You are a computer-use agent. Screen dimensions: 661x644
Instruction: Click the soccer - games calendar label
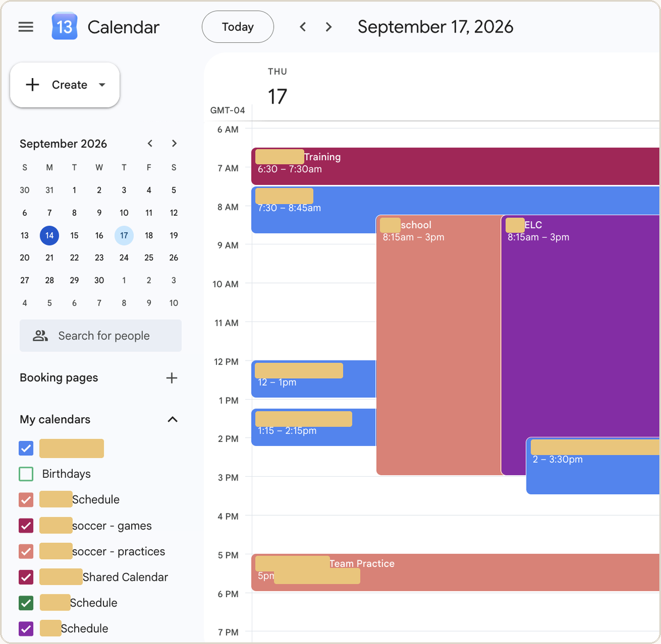[112, 526]
